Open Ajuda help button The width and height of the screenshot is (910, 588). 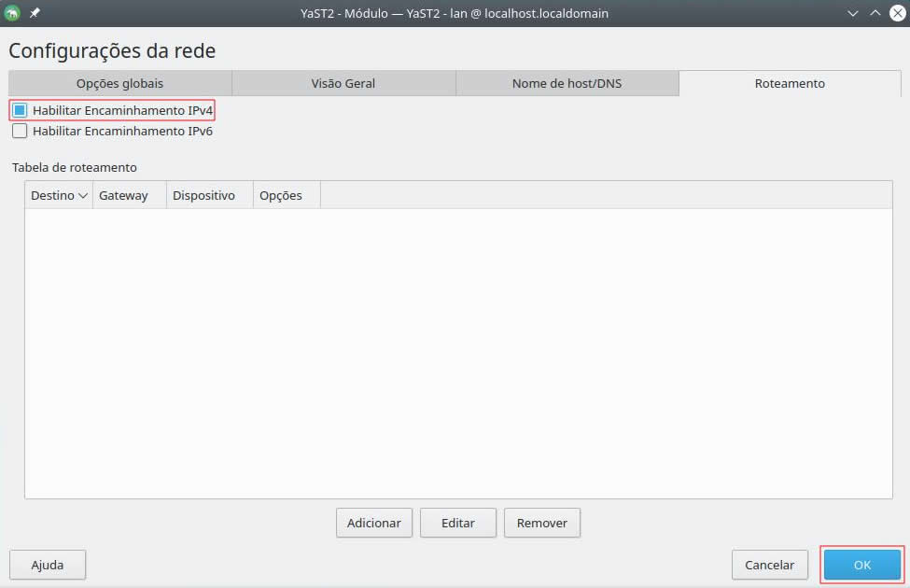(x=48, y=565)
